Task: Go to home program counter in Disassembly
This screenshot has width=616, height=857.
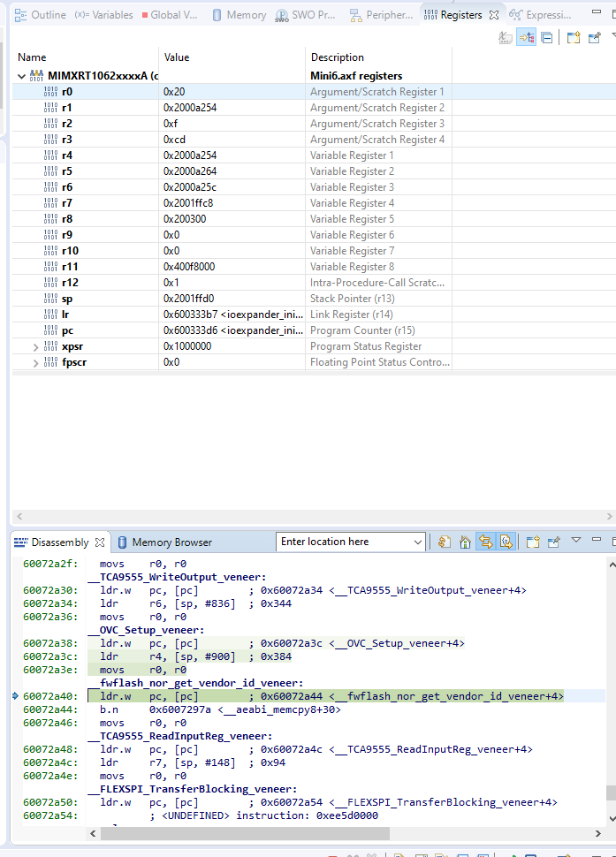Action: point(465,542)
